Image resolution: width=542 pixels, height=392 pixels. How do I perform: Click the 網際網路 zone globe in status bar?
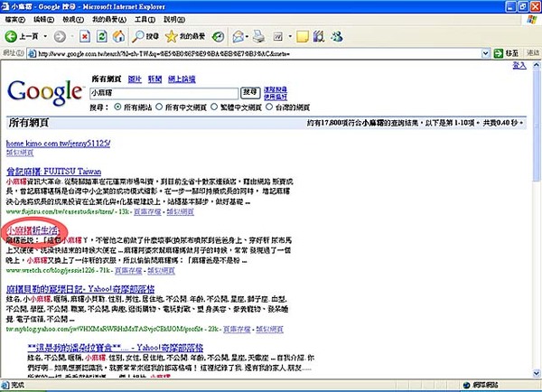(466, 385)
